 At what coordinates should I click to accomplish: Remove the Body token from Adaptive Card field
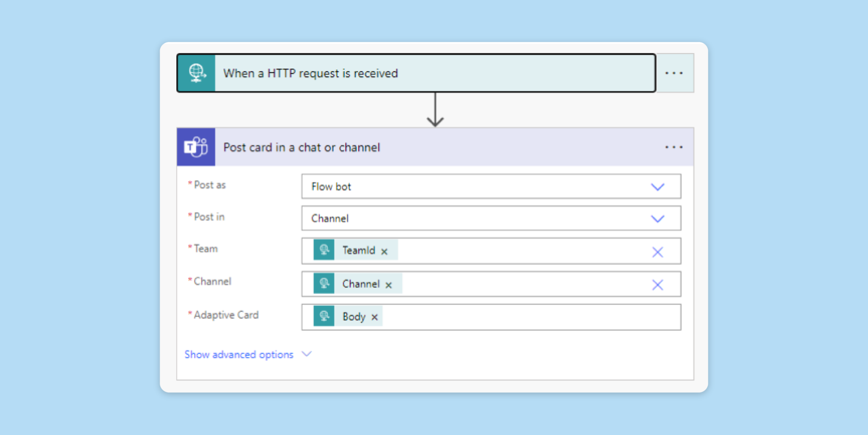[x=375, y=317]
